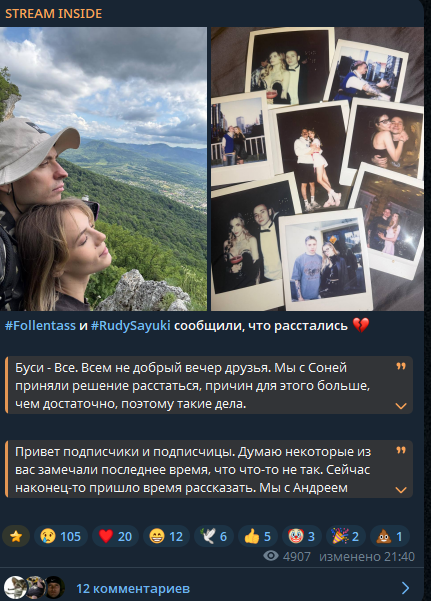431x601 pixels.
Task: Toggle the red heart reaction with 20
Action: tap(115, 536)
